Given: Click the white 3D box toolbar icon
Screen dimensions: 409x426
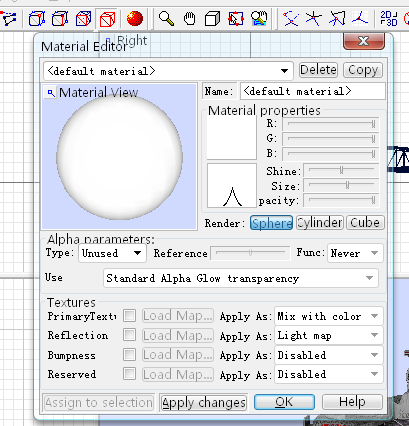Looking at the screenshot, I should (x=212, y=19).
